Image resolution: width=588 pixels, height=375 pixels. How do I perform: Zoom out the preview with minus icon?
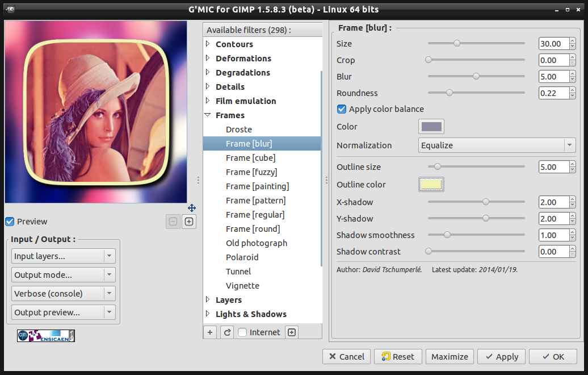click(173, 222)
